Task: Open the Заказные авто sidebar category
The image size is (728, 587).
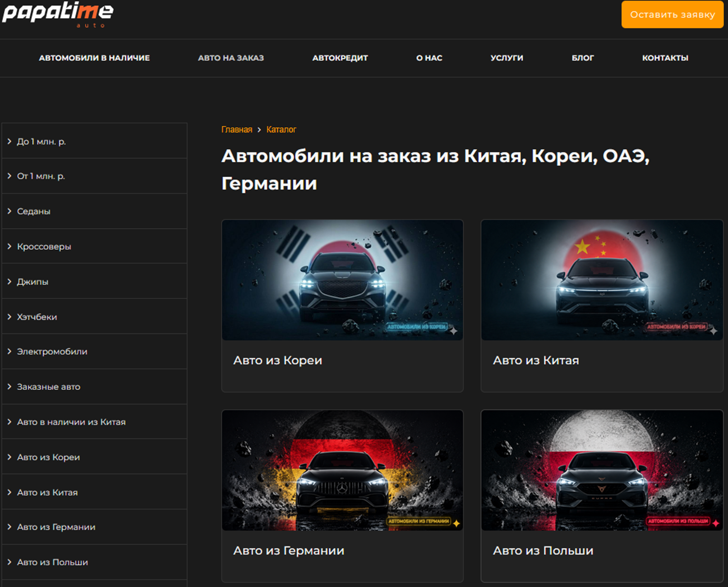Action: tap(49, 386)
